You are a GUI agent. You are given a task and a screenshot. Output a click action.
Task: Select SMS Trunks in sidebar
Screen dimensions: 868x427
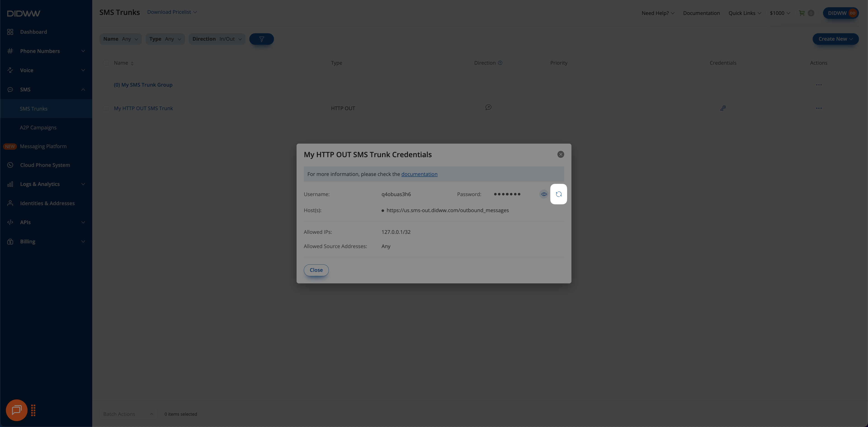coord(46,109)
